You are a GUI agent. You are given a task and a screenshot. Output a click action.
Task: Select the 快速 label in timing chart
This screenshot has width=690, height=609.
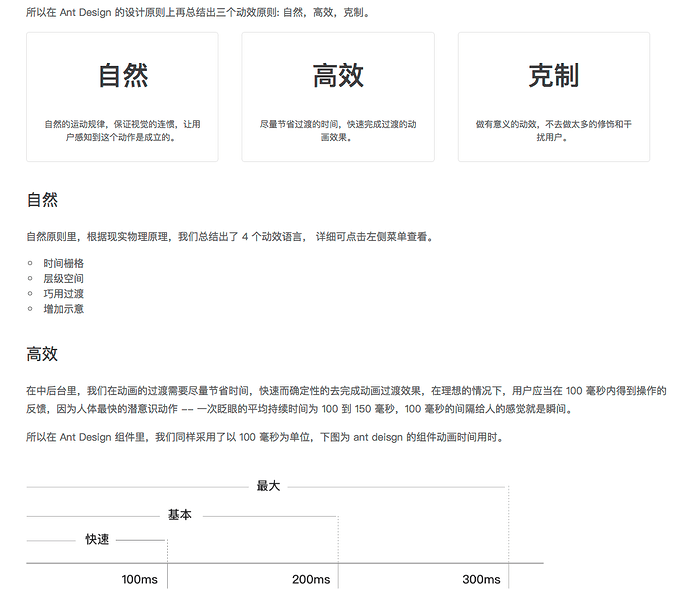(97, 539)
